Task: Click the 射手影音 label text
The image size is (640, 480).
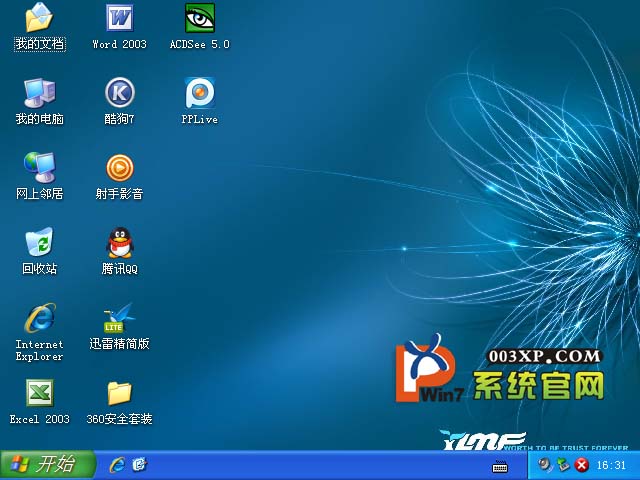Action: [120, 193]
